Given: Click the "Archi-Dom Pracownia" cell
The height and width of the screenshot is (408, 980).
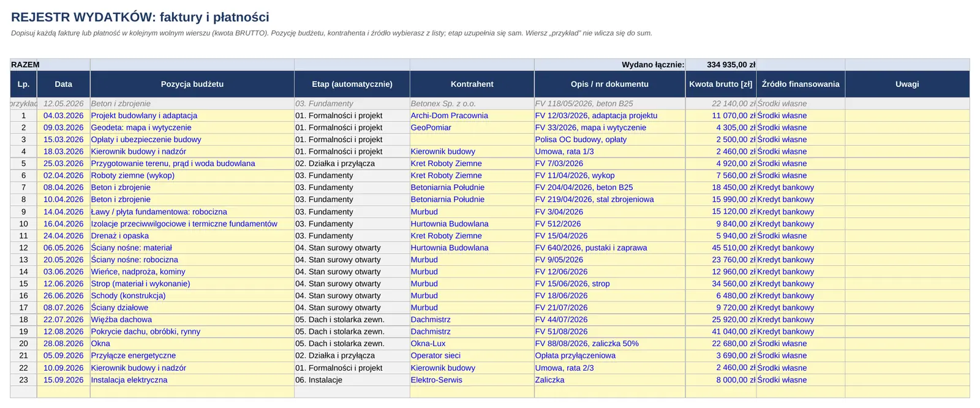Looking at the screenshot, I should 472,115.
